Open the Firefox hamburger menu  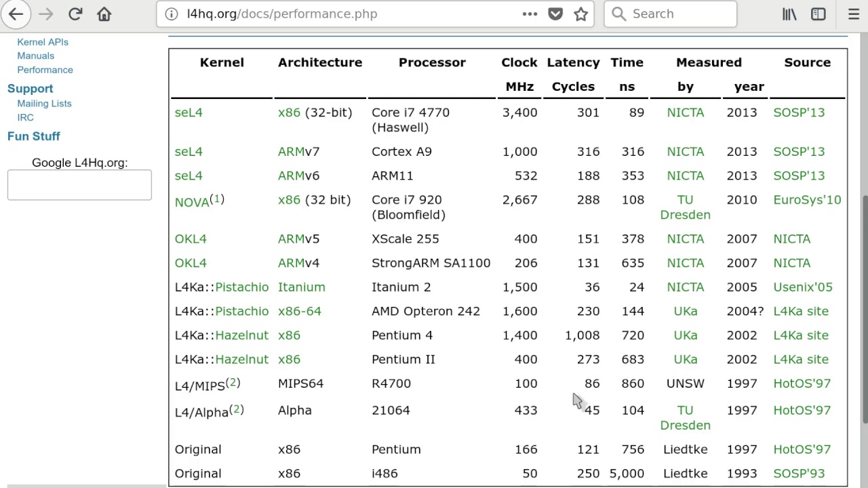click(854, 14)
